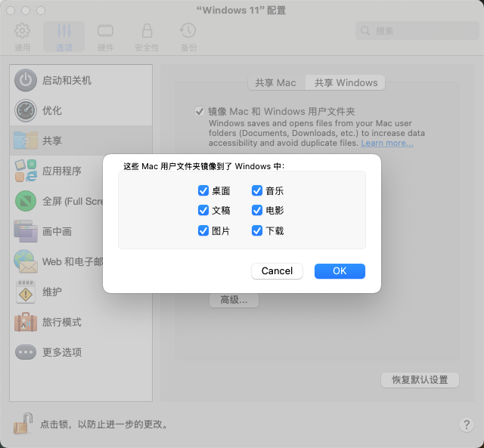Select the Web 和电子邮件 globe icon
The image size is (484, 448).
[26, 261]
